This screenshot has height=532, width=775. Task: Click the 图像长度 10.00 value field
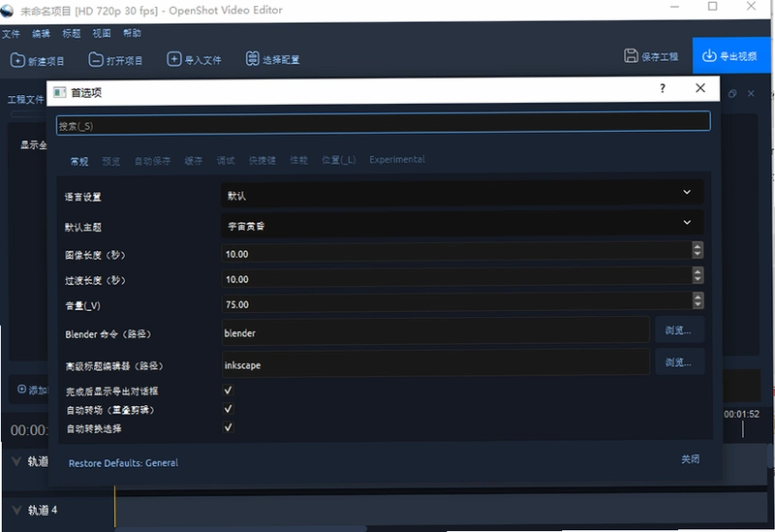pos(456,254)
